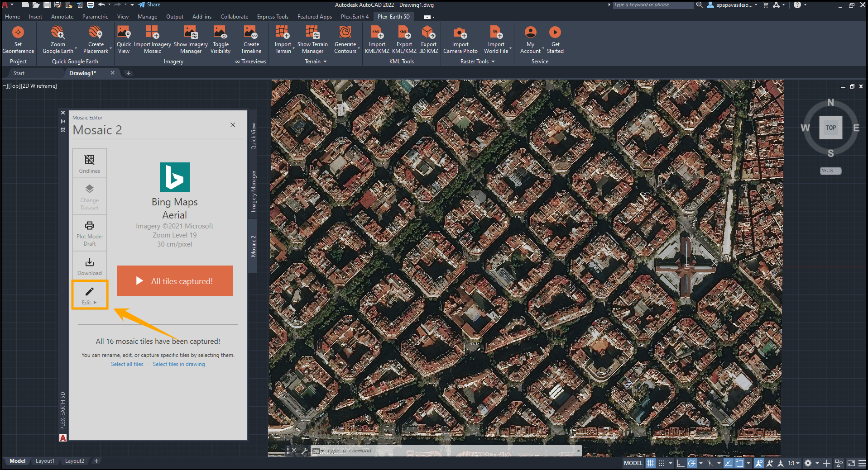Screen dimensions: 868x470
Task: Open Help question mark menu
Action: coord(797,5)
